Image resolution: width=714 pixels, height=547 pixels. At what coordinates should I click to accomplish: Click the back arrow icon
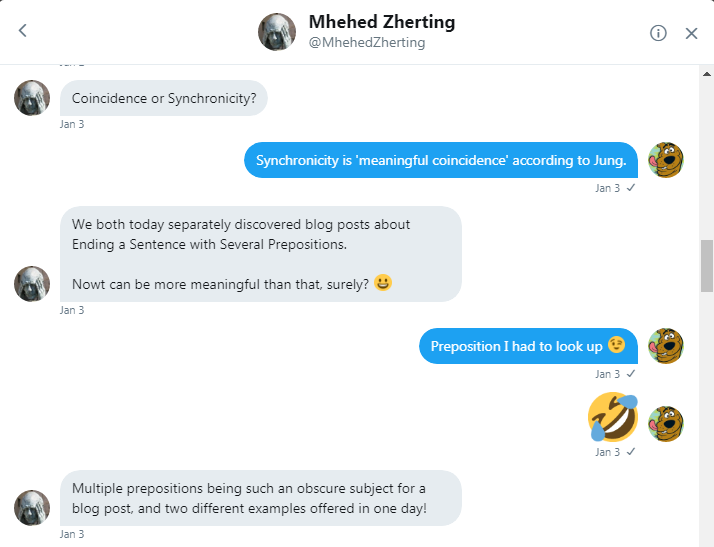pyautogui.click(x=23, y=32)
